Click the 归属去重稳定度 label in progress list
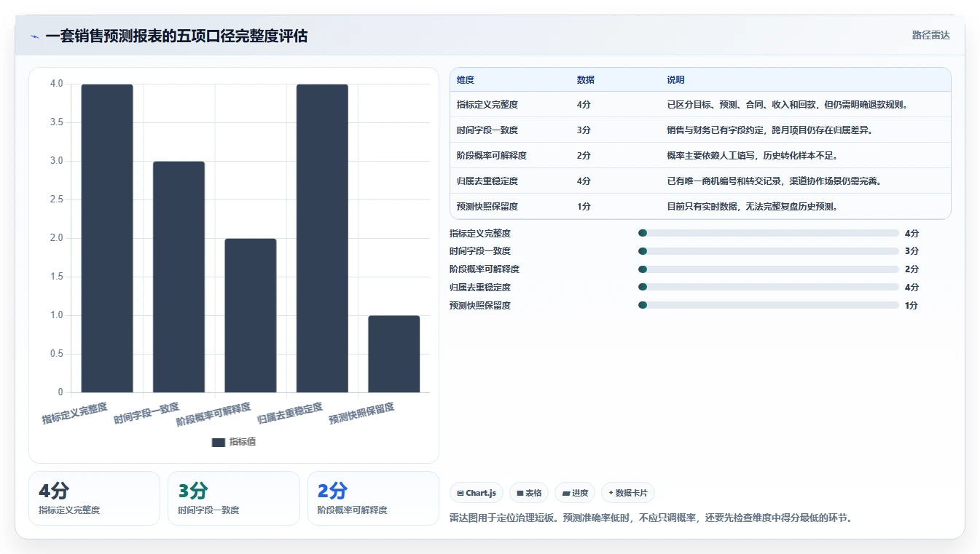This screenshot has width=980, height=554. [x=480, y=288]
